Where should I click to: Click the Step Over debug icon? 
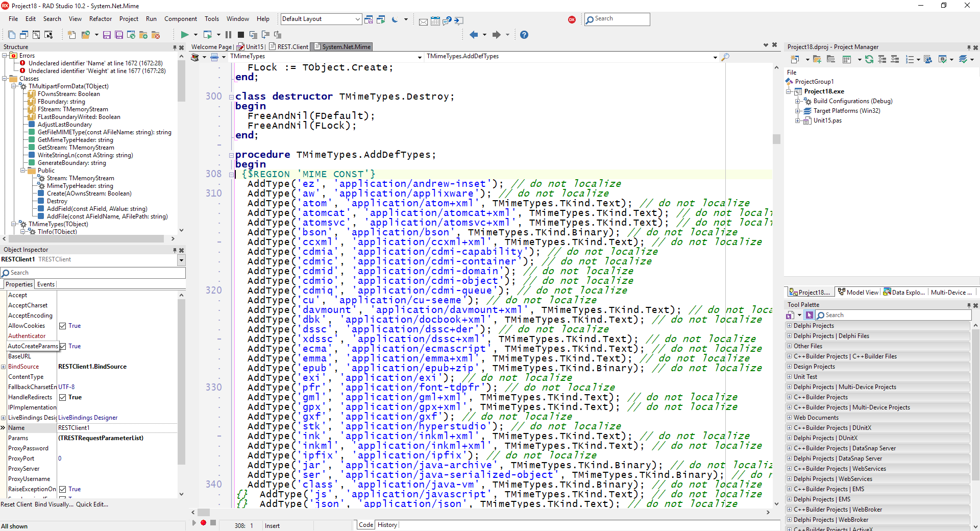[x=265, y=35]
